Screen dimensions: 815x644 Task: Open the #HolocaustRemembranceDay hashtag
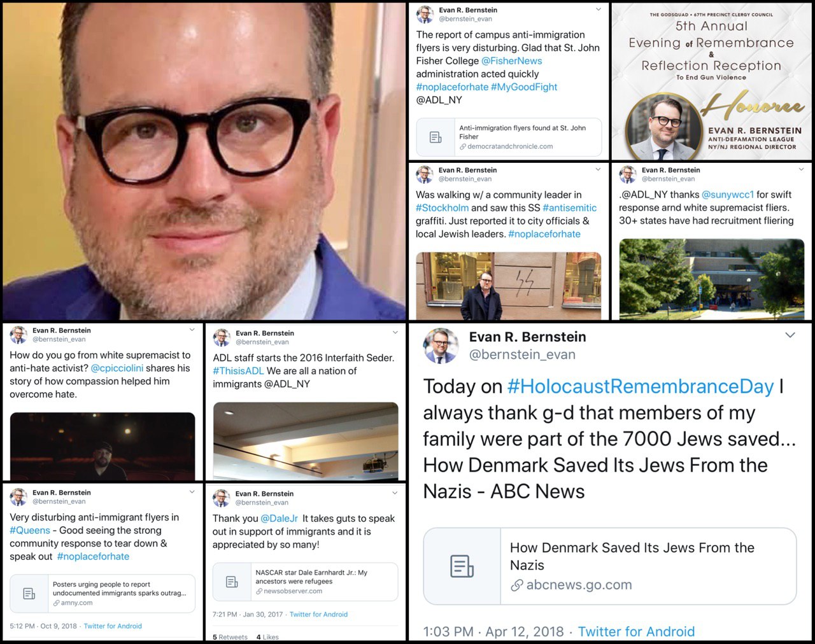tap(641, 386)
